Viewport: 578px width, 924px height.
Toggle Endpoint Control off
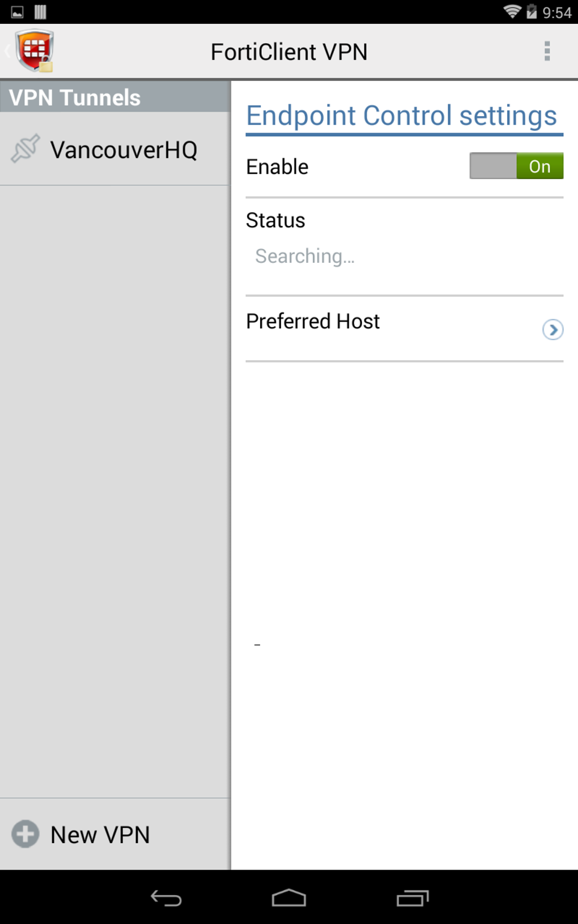[516, 166]
